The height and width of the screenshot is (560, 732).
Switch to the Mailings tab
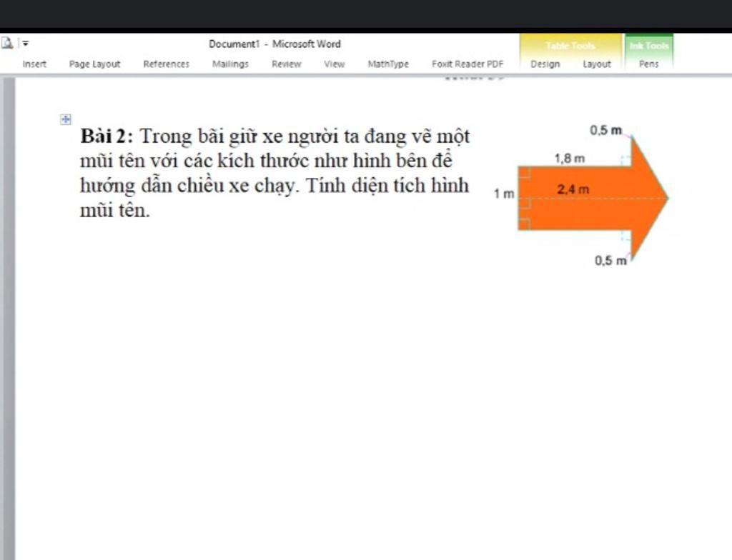click(230, 64)
